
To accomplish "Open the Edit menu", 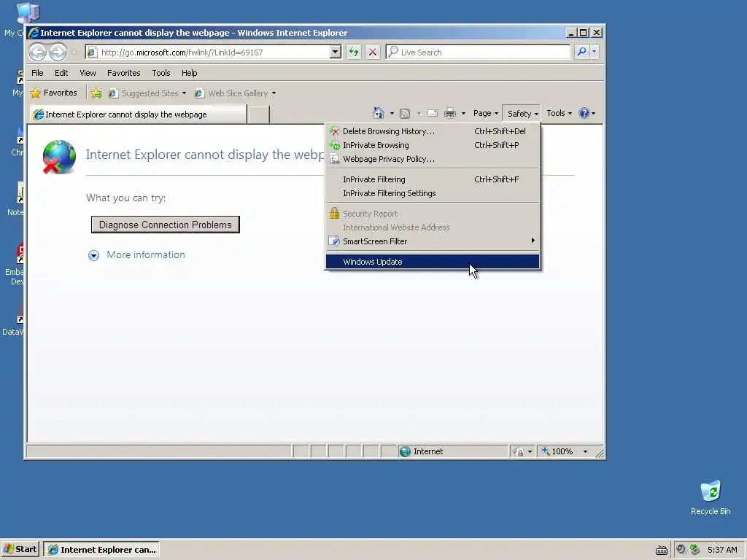I will click(x=61, y=73).
